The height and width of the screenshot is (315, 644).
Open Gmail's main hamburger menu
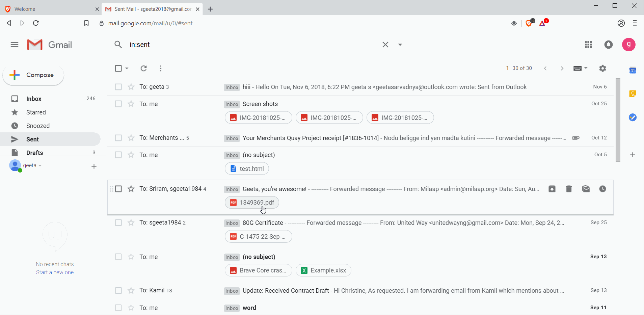(x=14, y=44)
